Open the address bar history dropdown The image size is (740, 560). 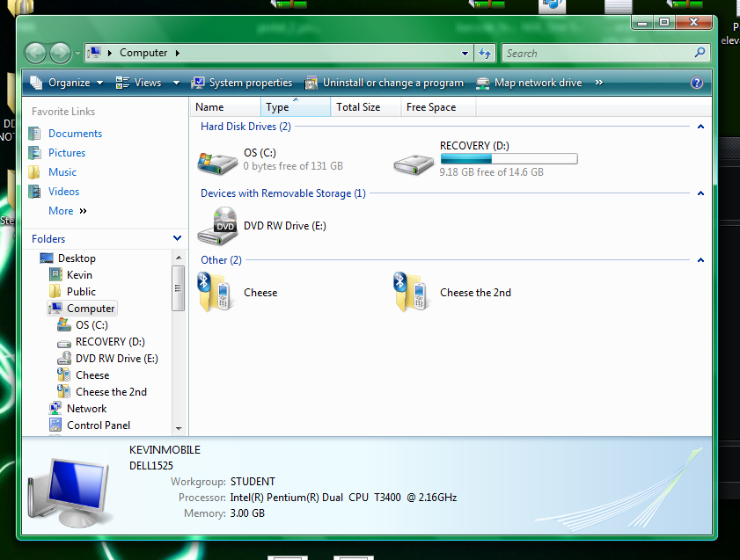pyautogui.click(x=465, y=54)
